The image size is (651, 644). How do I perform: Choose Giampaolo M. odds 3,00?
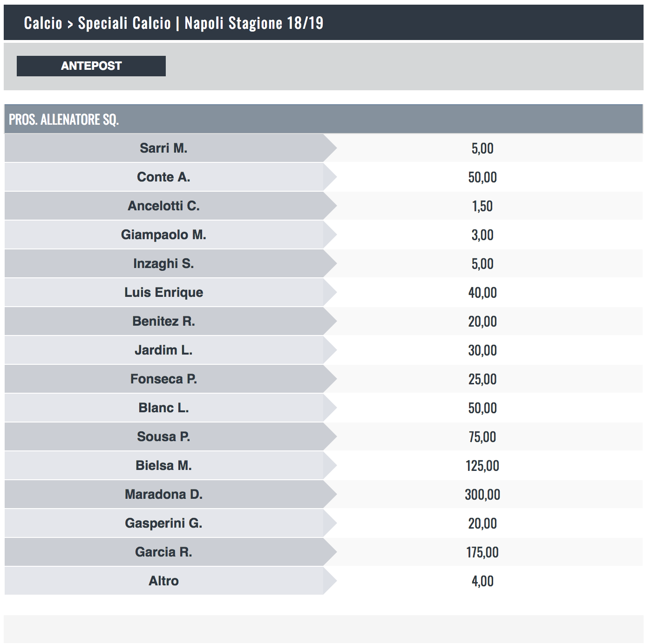pyautogui.click(x=482, y=235)
